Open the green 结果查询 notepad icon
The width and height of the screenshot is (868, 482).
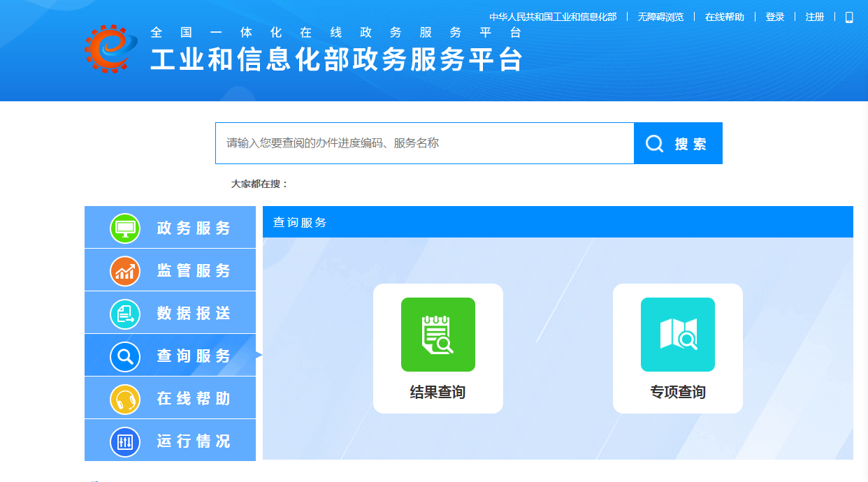tap(438, 335)
